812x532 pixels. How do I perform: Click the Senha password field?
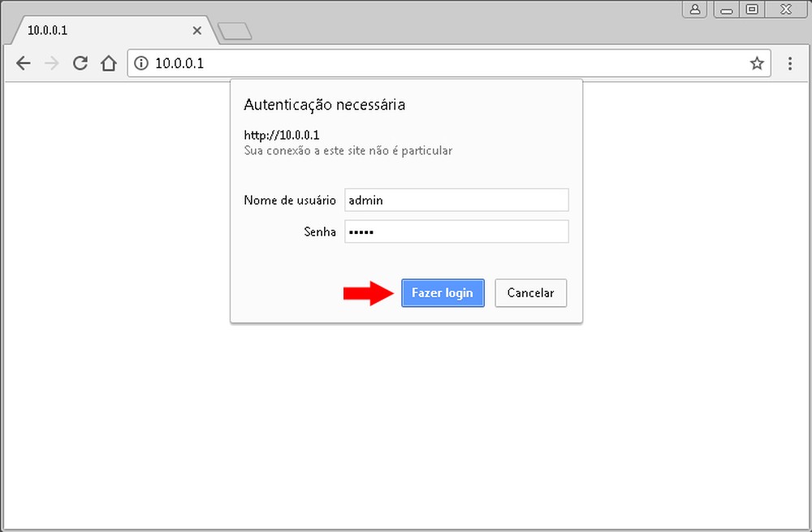456,231
